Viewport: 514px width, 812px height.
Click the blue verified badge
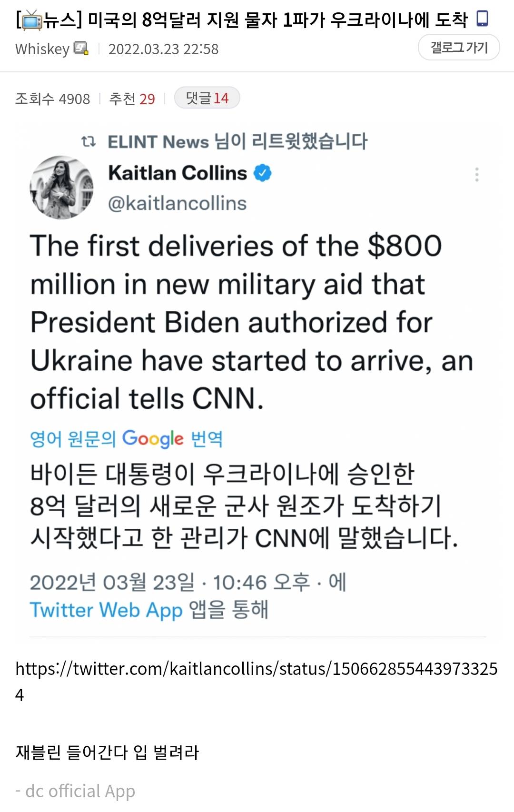pos(262,173)
